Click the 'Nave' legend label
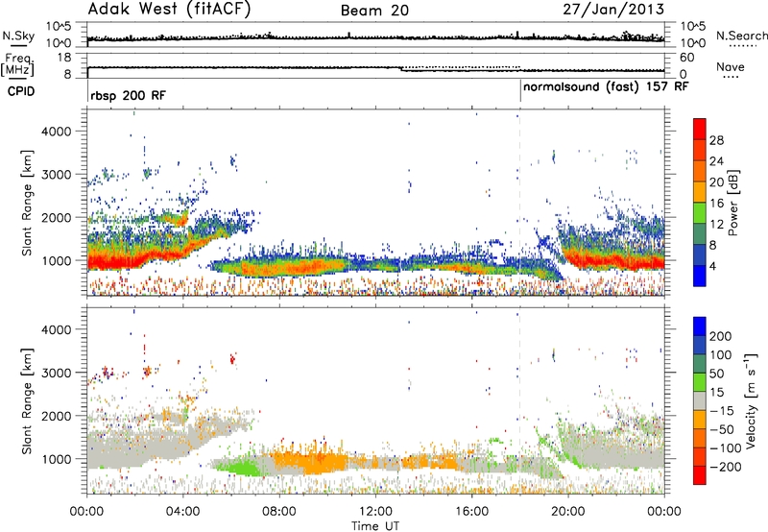Screen dimensions: 768x532 pos(731,67)
